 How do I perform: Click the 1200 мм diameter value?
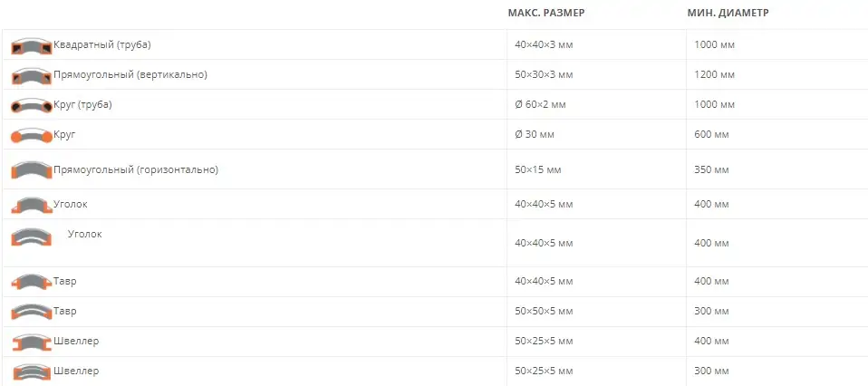pos(713,75)
